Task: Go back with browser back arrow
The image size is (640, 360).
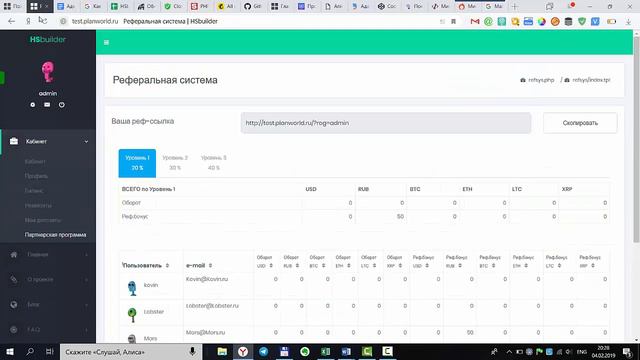Action: pos(11,21)
